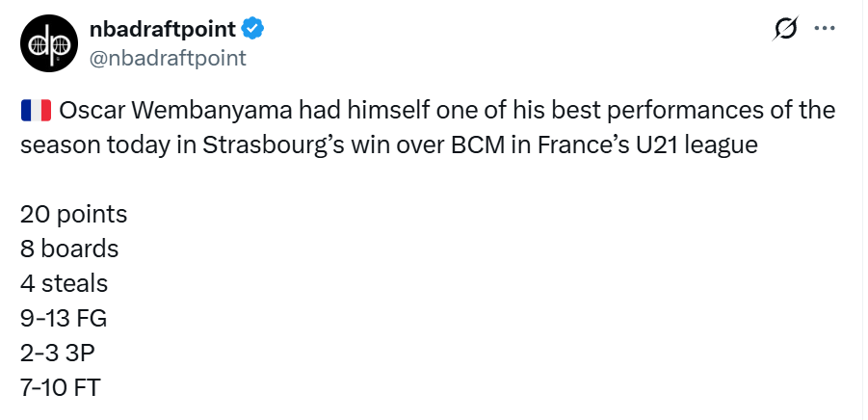
Task: Open the three-dot More options menu
Action: 824,29
